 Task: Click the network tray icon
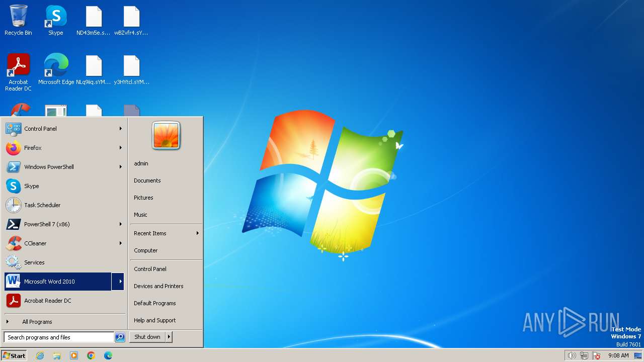click(x=584, y=355)
